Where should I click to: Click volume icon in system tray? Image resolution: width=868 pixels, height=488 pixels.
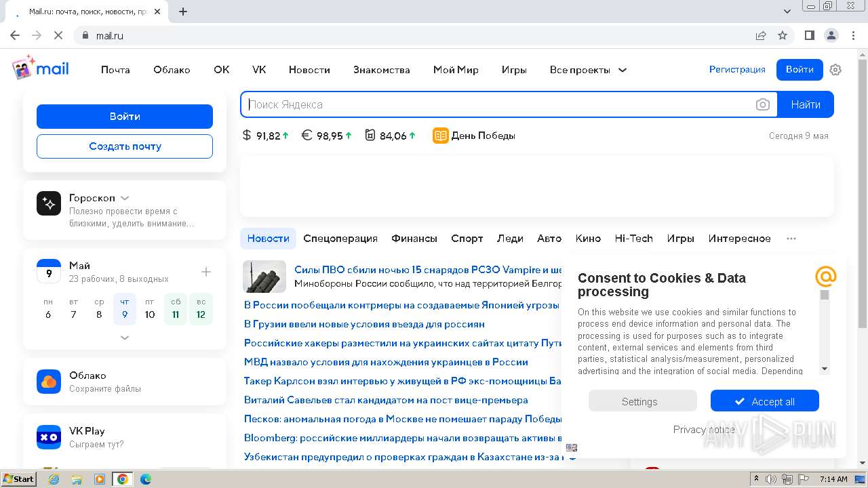tap(771, 479)
